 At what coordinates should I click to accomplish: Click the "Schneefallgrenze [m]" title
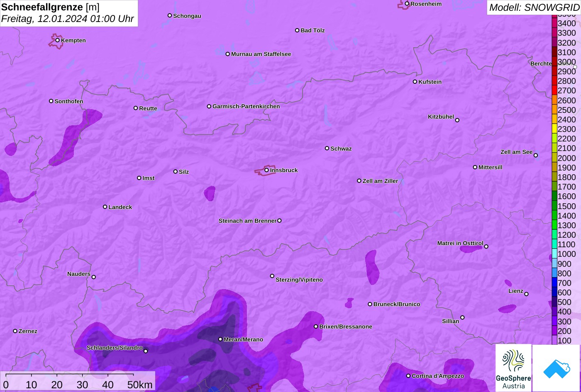[x=51, y=7]
